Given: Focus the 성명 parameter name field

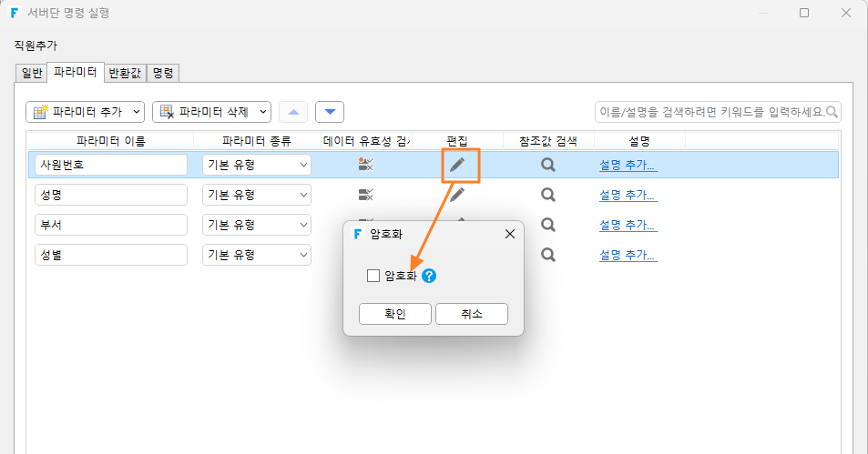Looking at the screenshot, I should pyautogui.click(x=111, y=195).
